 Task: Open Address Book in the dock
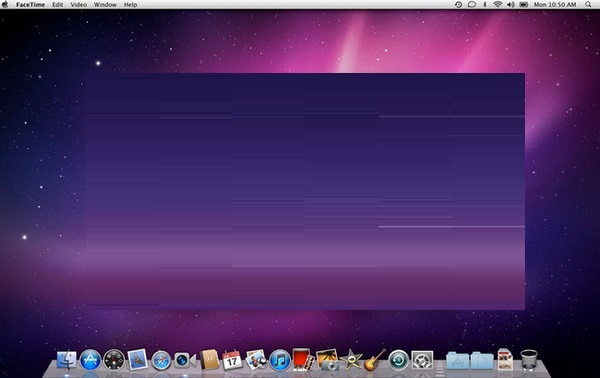pyautogui.click(x=209, y=360)
